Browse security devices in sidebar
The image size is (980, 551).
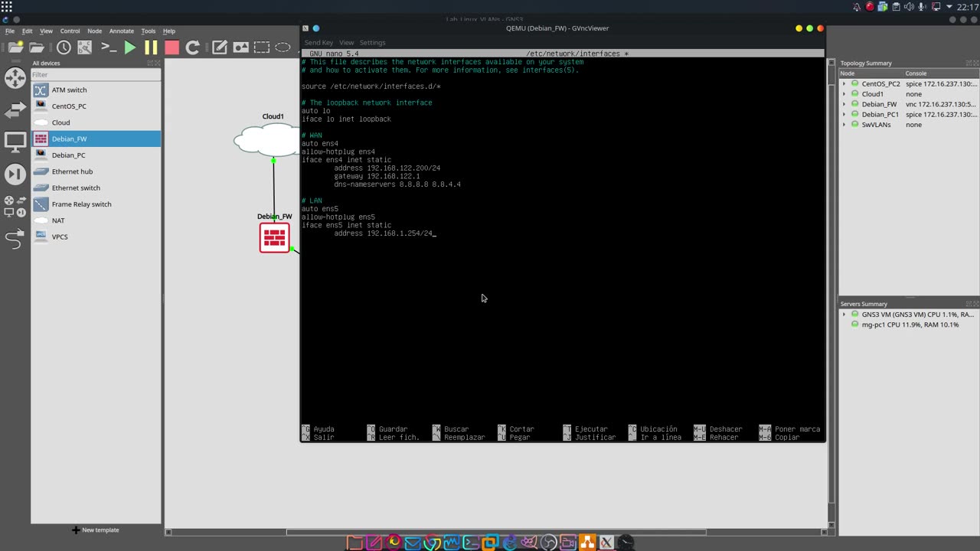(x=15, y=174)
